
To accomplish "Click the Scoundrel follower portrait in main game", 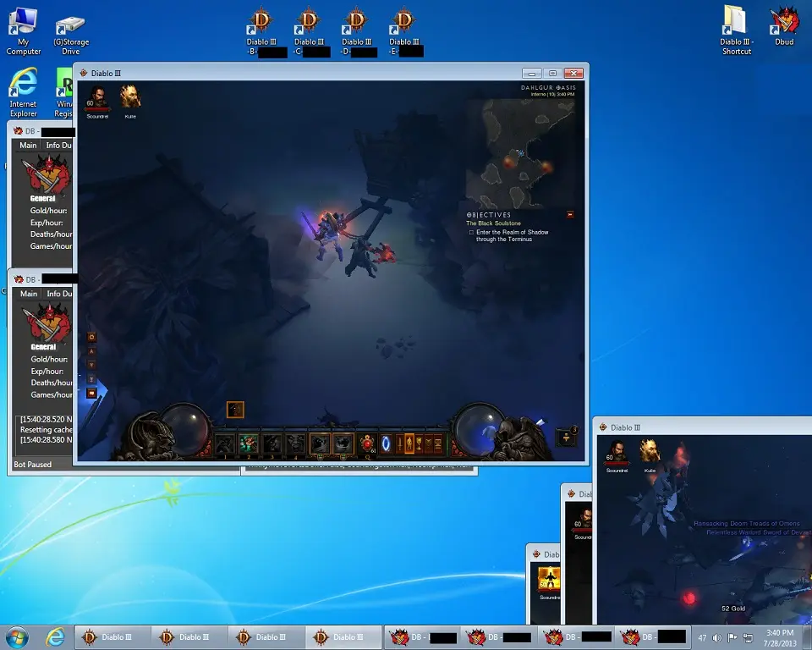I will pos(97,97).
